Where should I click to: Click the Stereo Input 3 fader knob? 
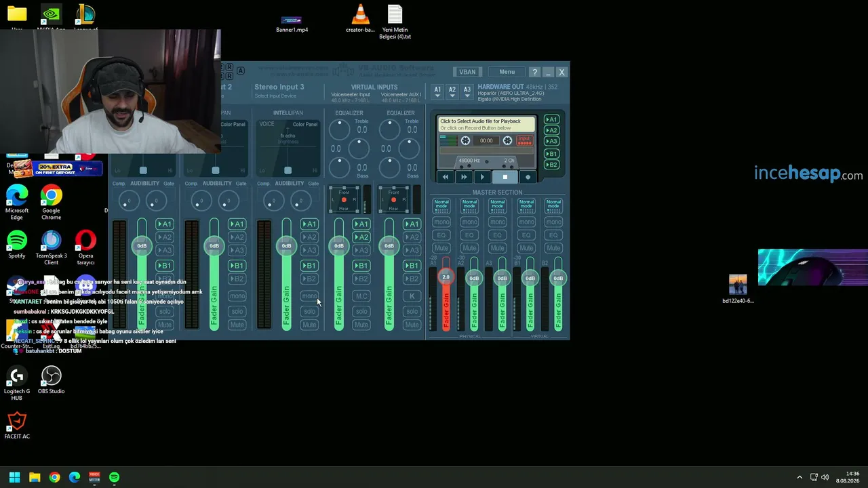[x=286, y=245]
